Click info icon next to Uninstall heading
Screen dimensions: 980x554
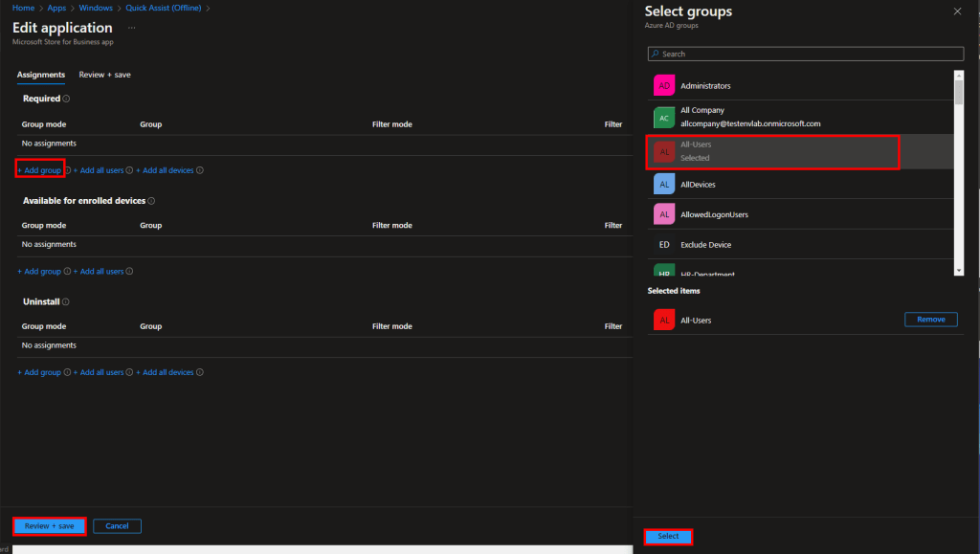click(66, 301)
